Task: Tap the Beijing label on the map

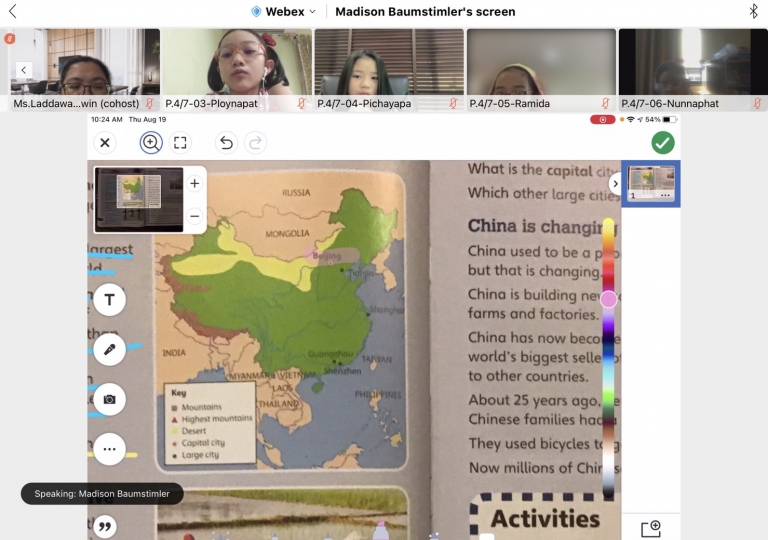Action: pyautogui.click(x=327, y=256)
